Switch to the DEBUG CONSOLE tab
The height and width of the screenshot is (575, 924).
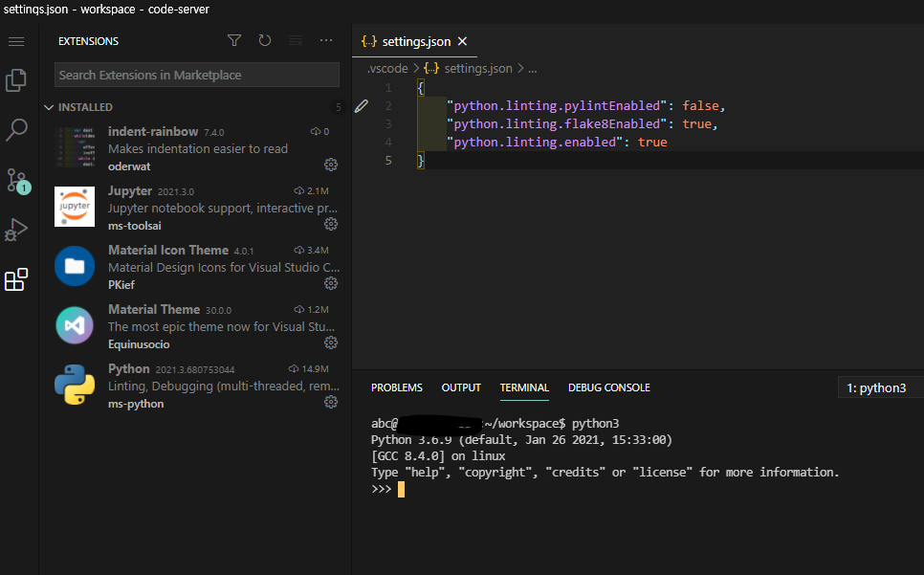tap(608, 387)
